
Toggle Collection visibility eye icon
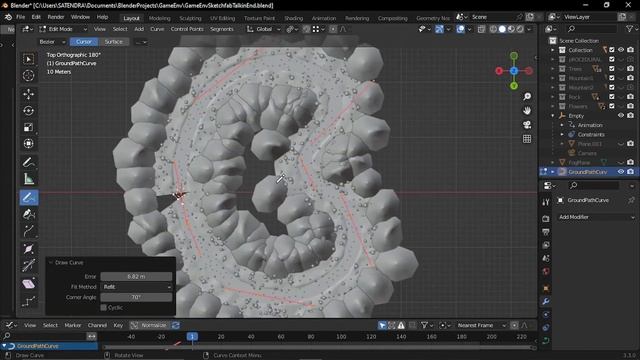coord(621,50)
